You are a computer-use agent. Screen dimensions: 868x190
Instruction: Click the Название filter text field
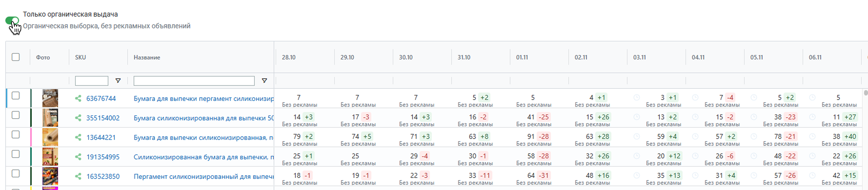click(x=194, y=81)
